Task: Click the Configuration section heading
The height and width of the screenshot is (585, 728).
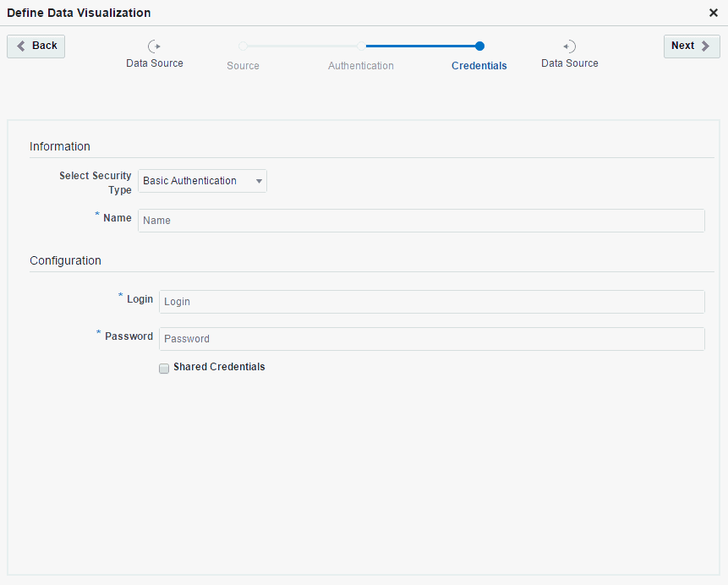Action: coord(65,261)
